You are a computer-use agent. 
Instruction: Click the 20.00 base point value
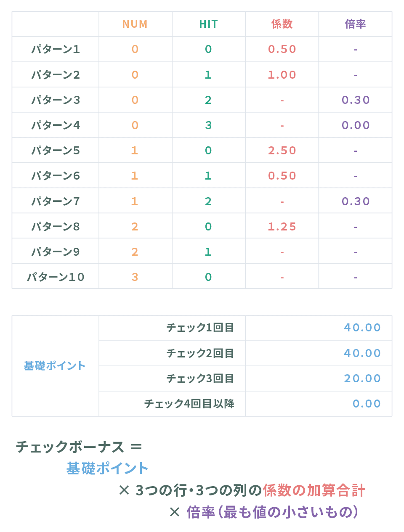coord(362,378)
